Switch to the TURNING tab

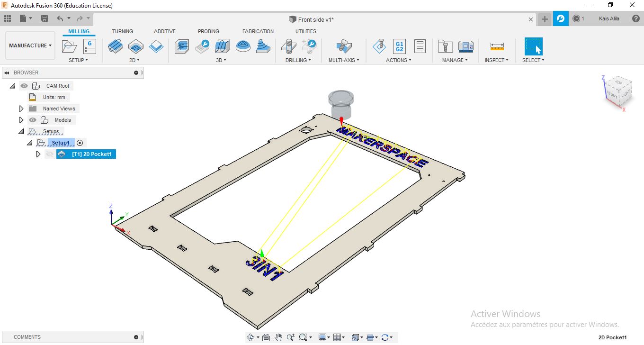tap(123, 31)
